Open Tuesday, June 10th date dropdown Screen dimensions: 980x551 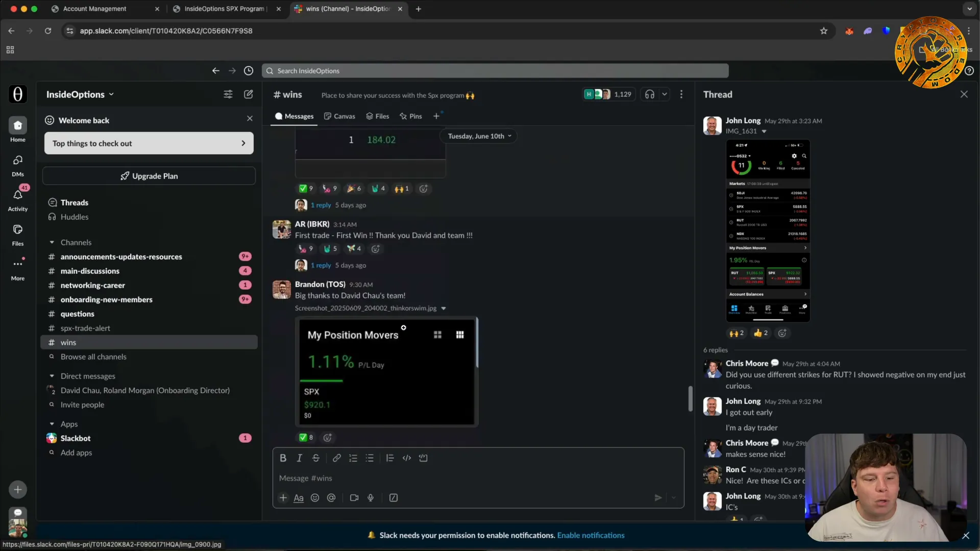click(x=479, y=136)
